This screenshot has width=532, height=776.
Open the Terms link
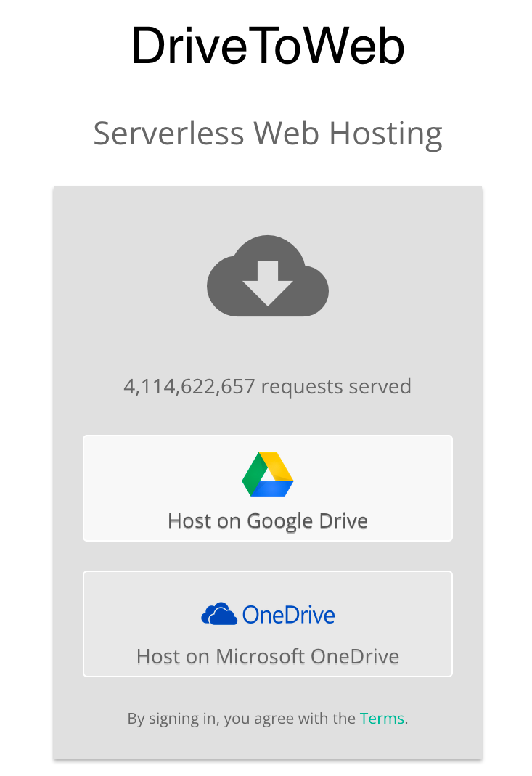(382, 718)
